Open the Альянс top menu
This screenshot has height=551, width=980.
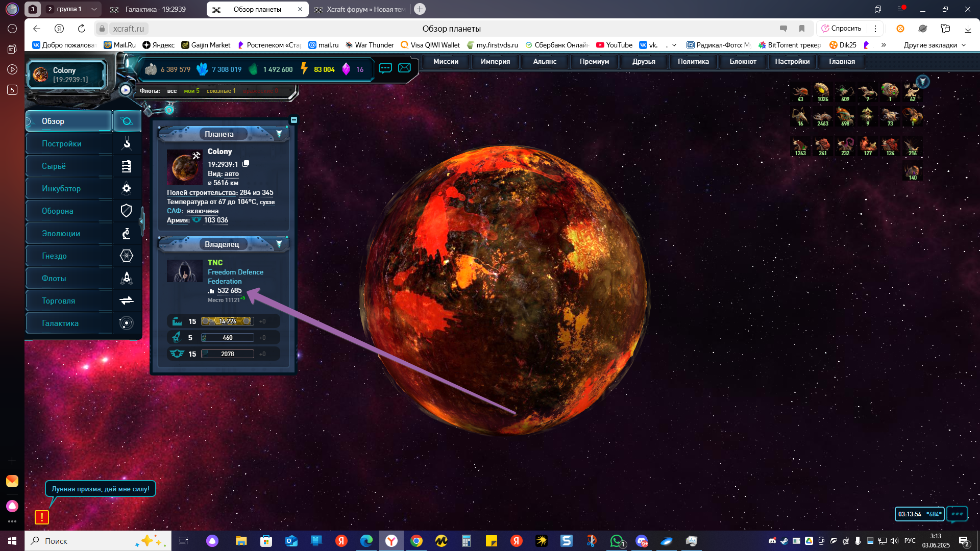545,61
